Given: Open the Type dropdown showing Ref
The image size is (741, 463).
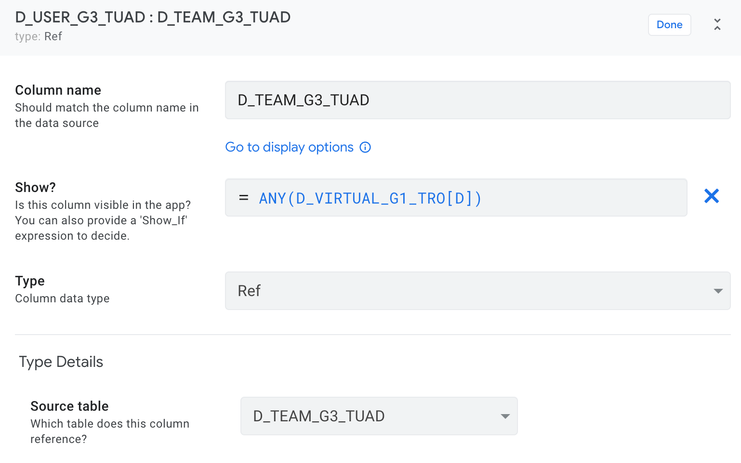Looking at the screenshot, I should pyautogui.click(x=478, y=291).
